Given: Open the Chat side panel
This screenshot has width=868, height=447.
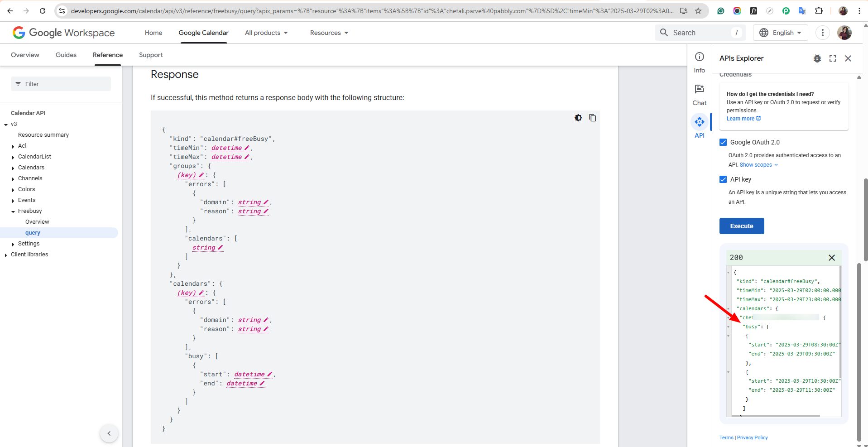Looking at the screenshot, I should [x=700, y=95].
